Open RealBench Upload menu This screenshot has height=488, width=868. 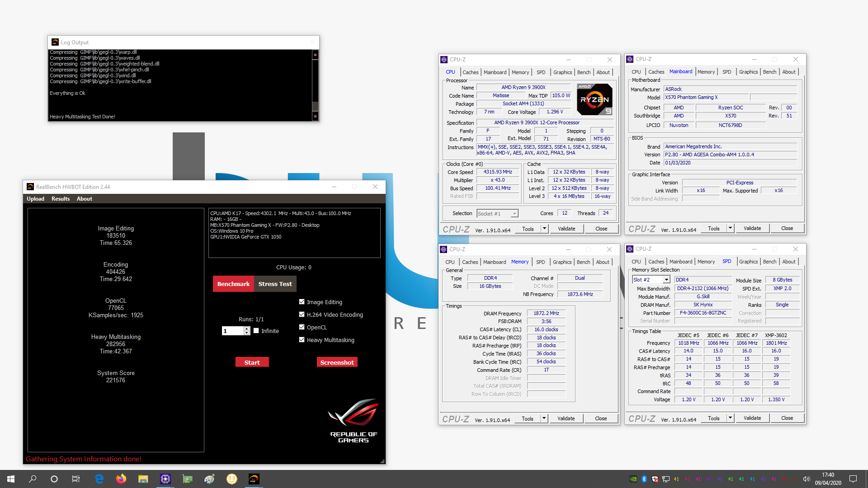coord(35,199)
